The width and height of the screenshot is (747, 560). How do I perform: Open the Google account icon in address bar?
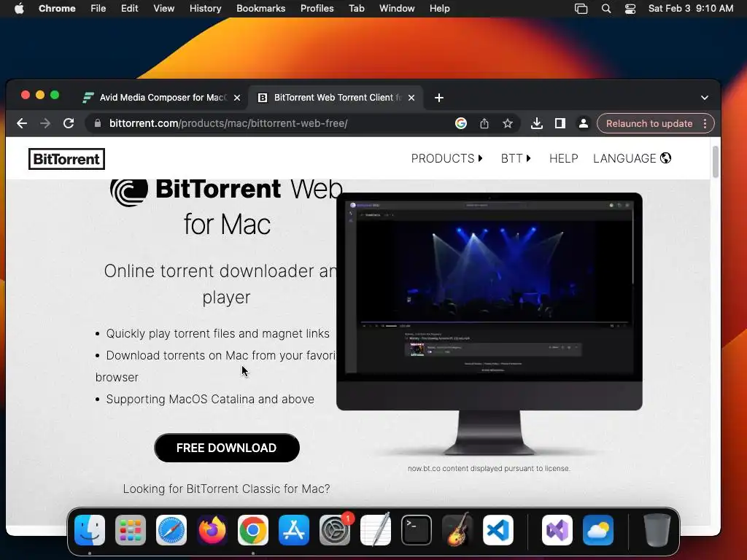click(461, 123)
